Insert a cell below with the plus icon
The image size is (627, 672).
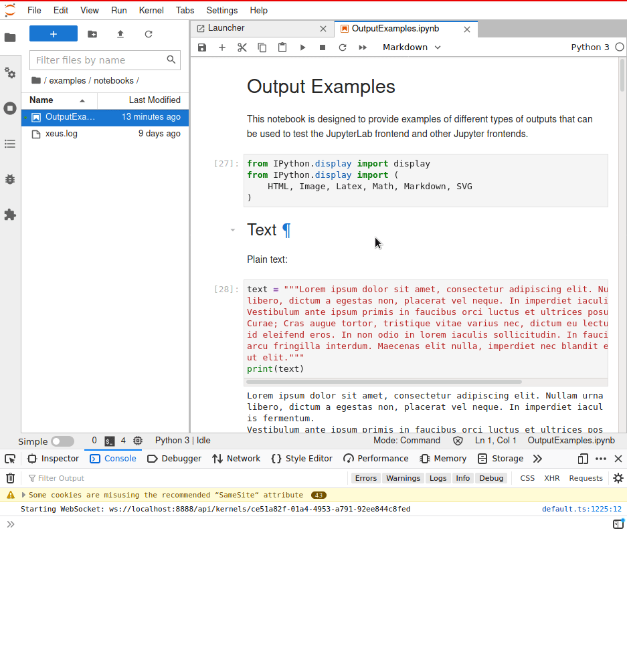pos(222,47)
